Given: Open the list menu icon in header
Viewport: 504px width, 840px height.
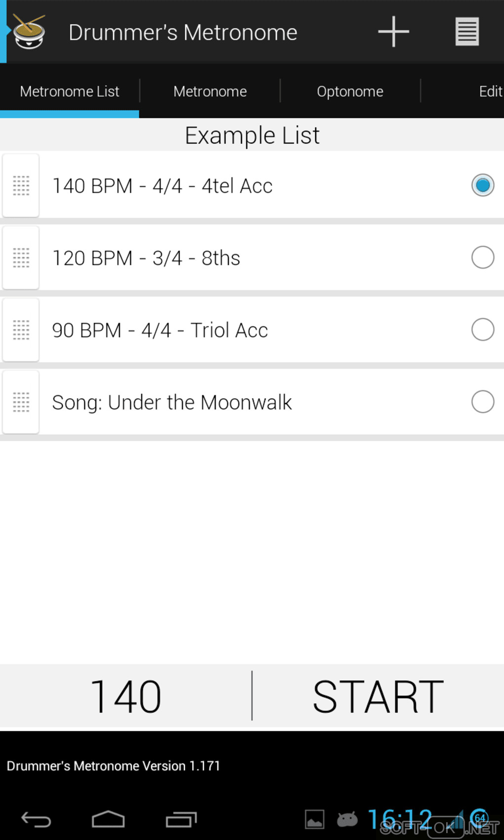Looking at the screenshot, I should (467, 32).
